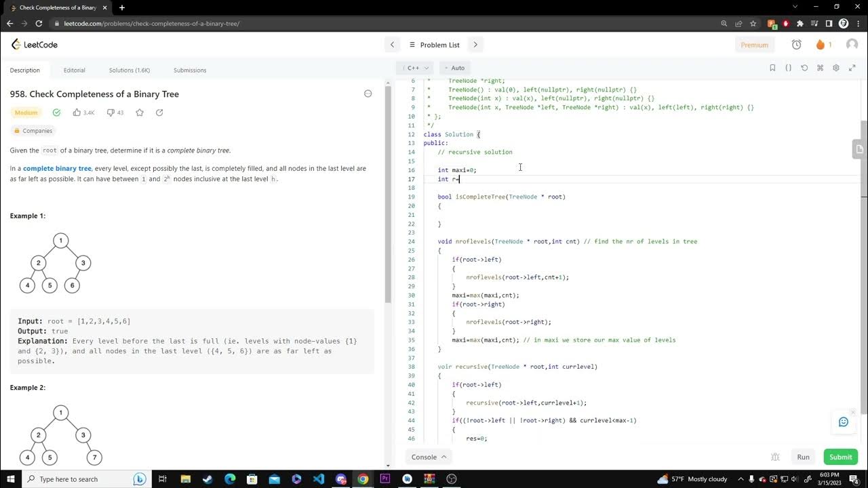Open the timer alarm clock icon
The height and width of the screenshot is (488, 868).
point(797,45)
